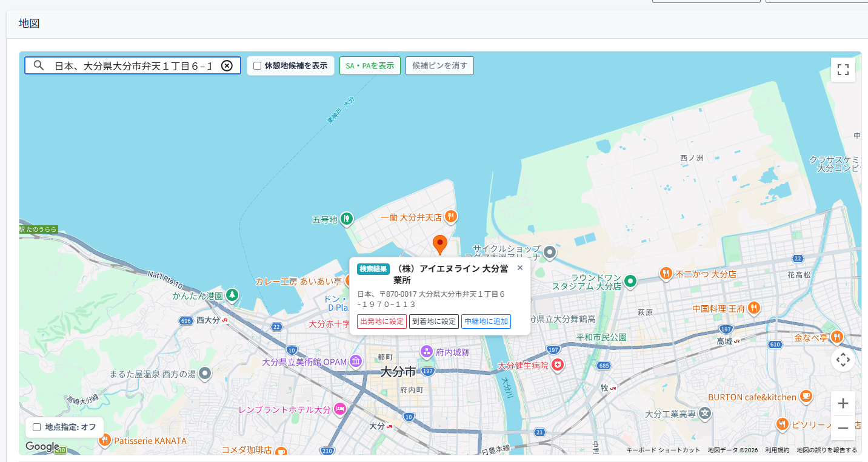Click the かんたん港園 park marker
Screen dimensions: 868x462
232,295
